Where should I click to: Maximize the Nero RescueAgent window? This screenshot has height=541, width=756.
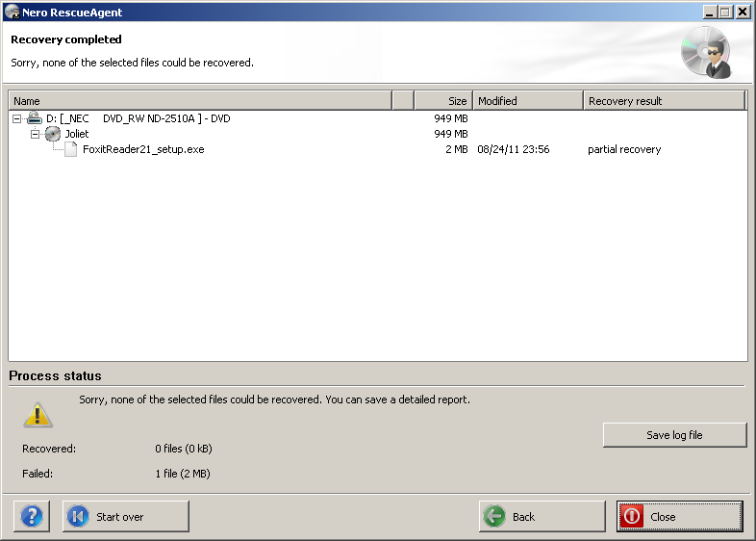pos(725,13)
